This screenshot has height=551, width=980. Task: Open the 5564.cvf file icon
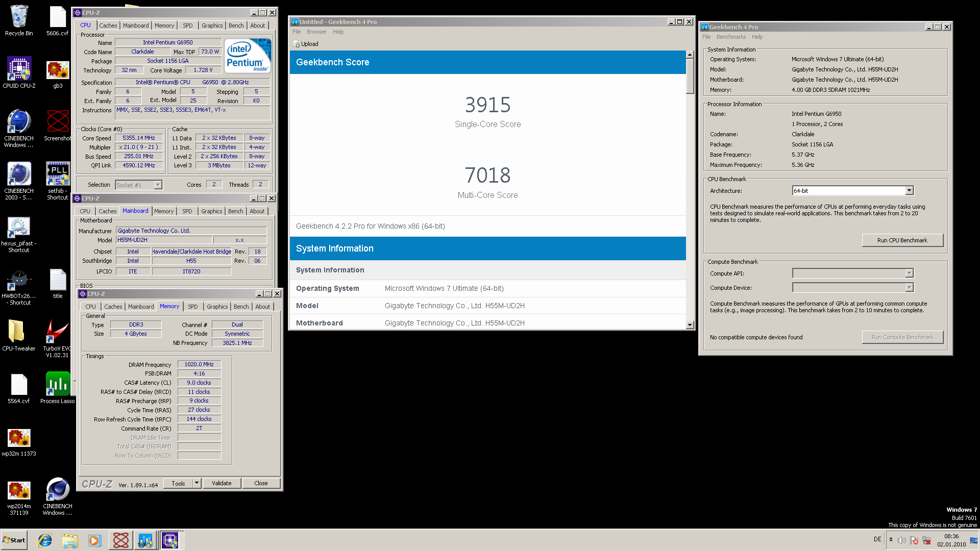(19, 389)
